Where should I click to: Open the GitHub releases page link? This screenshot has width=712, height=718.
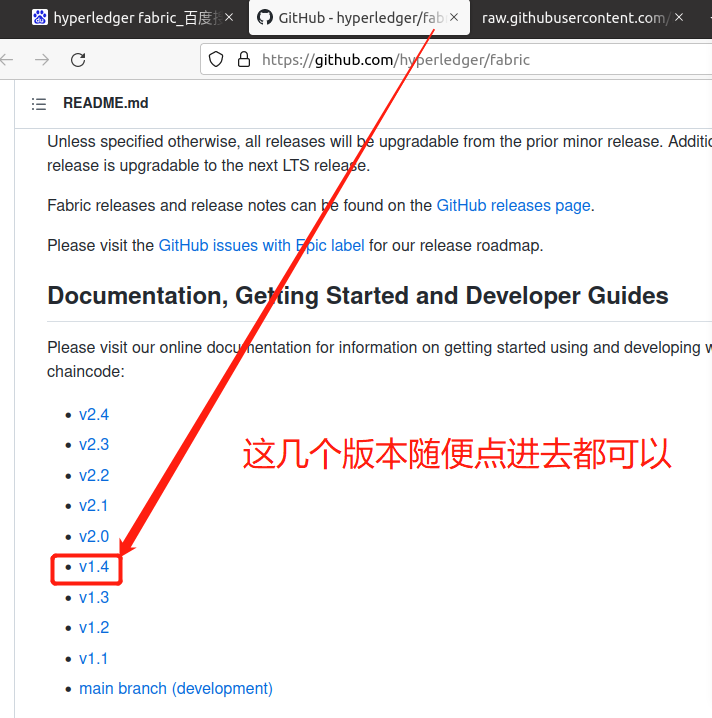(x=513, y=206)
